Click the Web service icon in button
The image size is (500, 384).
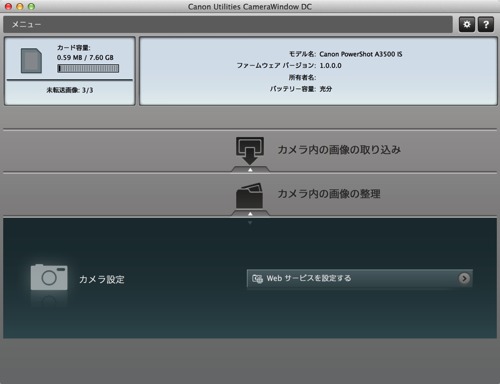click(257, 278)
